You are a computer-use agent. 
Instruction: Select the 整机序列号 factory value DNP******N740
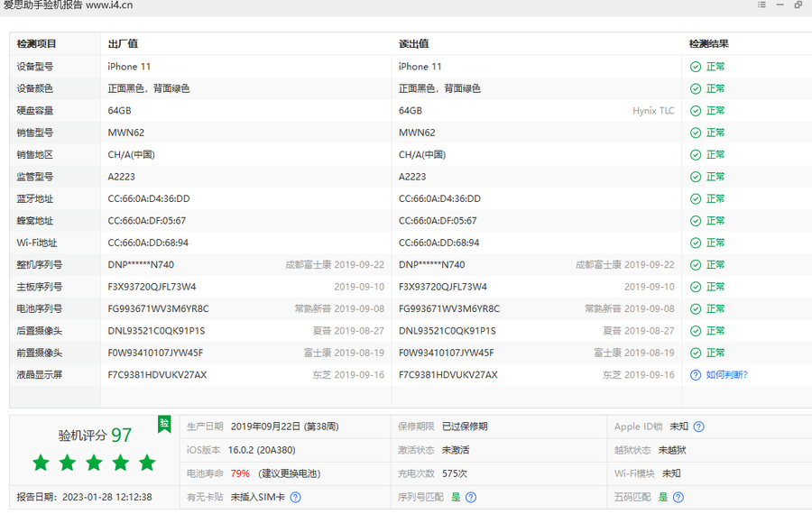point(142,265)
